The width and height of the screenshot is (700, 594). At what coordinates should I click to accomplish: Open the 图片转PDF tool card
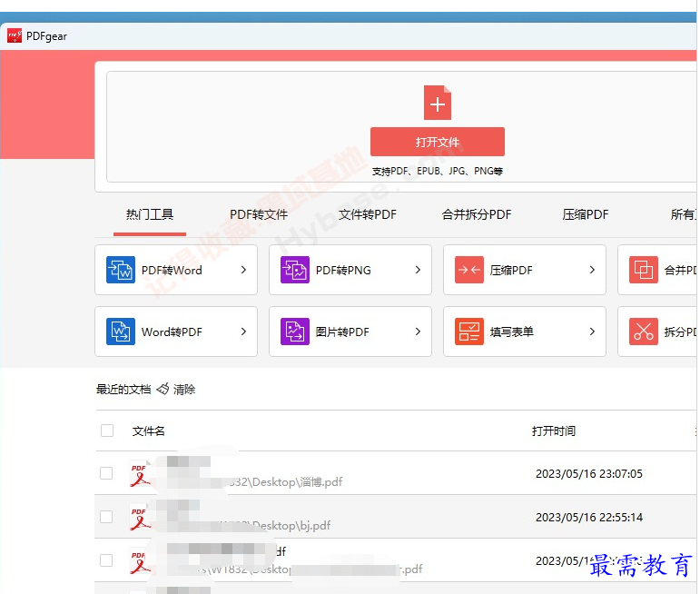tap(350, 332)
